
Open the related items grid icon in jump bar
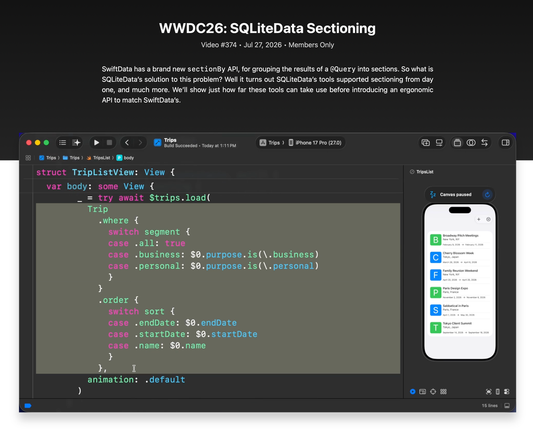tap(28, 158)
